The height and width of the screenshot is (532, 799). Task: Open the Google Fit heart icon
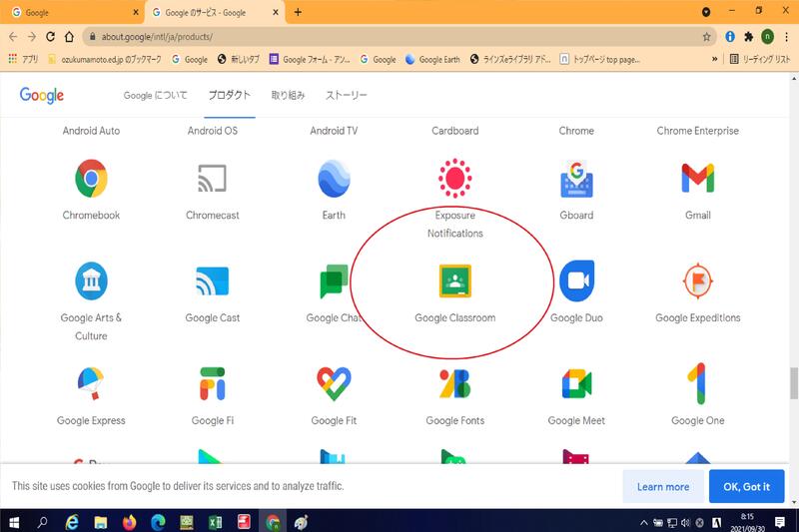click(x=334, y=384)
